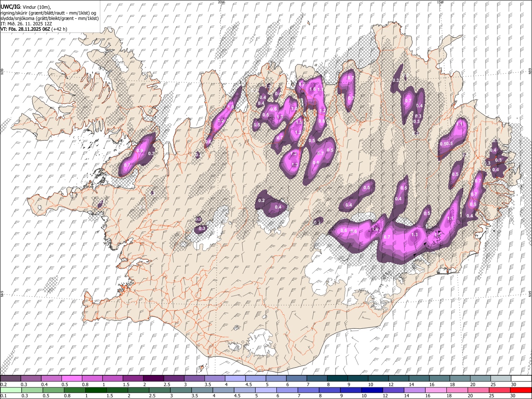Click the '0.1' number under rain legend row

(x=4, y=396)
